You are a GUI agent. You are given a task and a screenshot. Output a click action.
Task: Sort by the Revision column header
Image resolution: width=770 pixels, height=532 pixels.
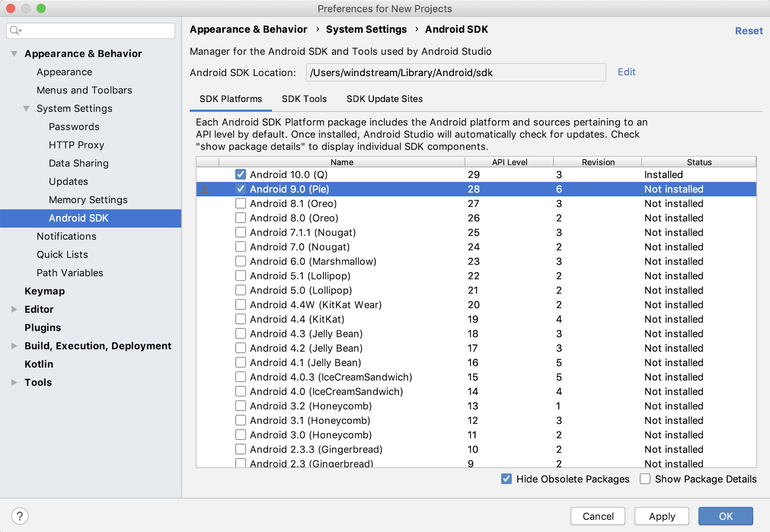tap(598, 162)
